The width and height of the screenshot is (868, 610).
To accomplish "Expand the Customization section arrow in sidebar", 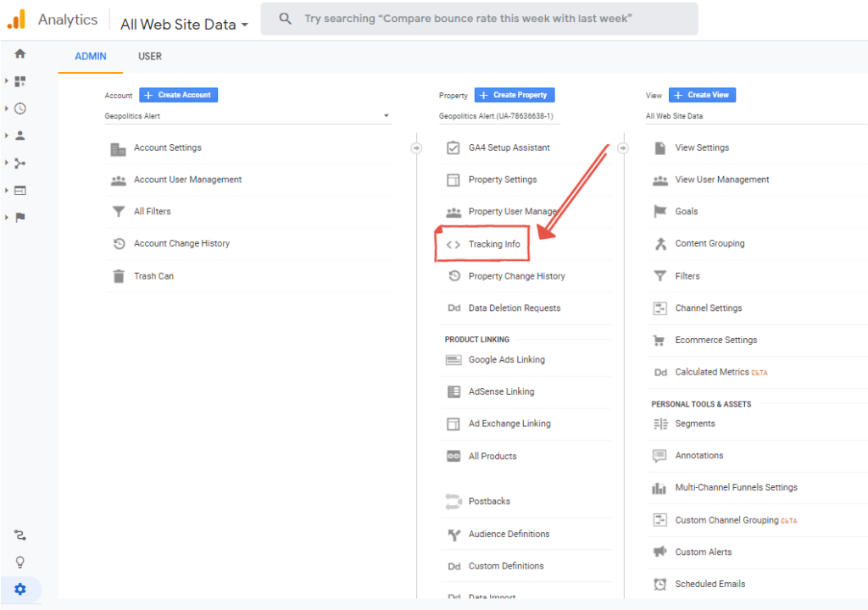I will pos(7,81).
